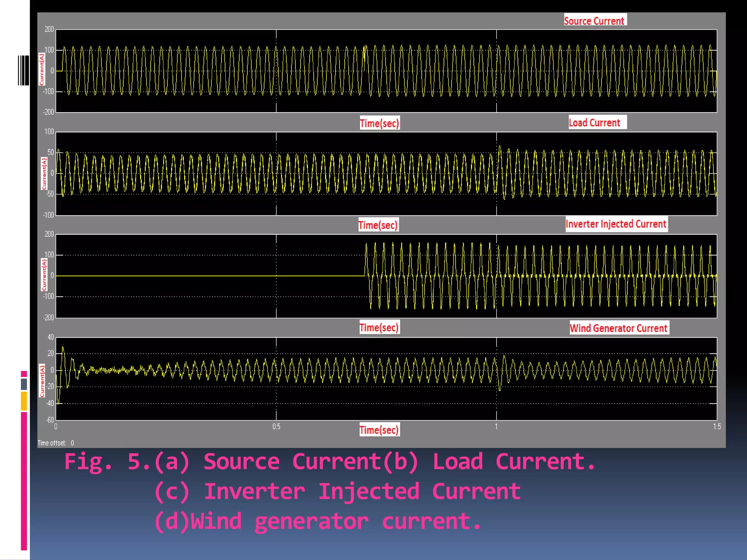Click the Wind Generator Current title
This screenshot has width=747, height=560.
click(619, 328)
